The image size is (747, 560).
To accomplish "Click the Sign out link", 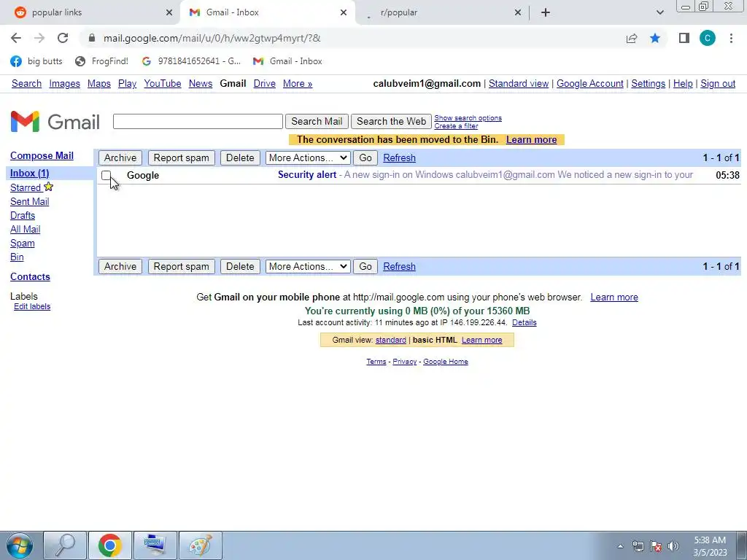I will 718,83.
